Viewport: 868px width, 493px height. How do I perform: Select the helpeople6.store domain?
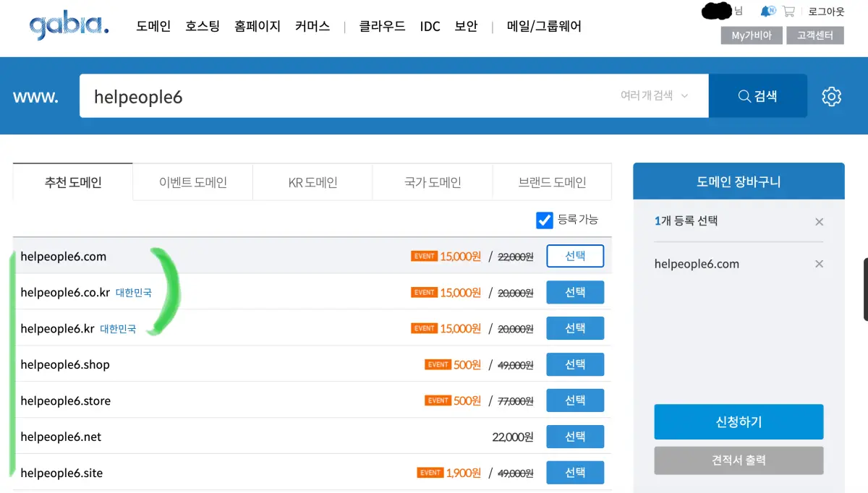tap(575, 400)
